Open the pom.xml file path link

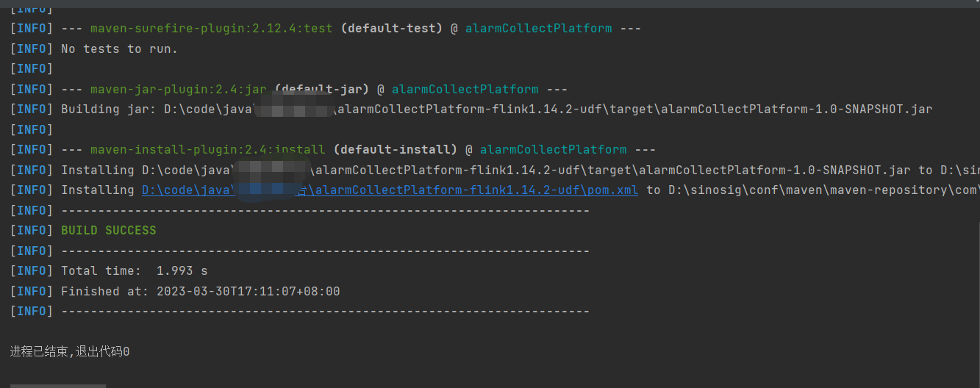[390, 190]
